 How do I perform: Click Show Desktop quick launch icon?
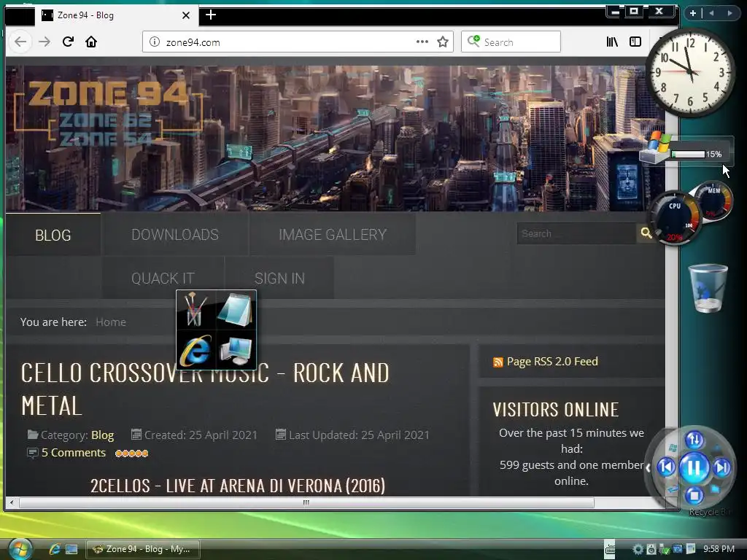(71, 549)
